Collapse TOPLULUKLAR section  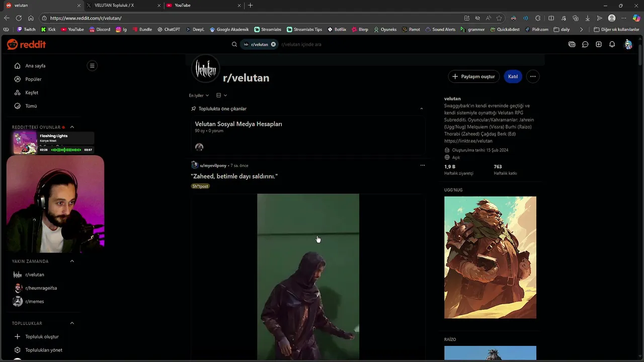tap(72, 323)
